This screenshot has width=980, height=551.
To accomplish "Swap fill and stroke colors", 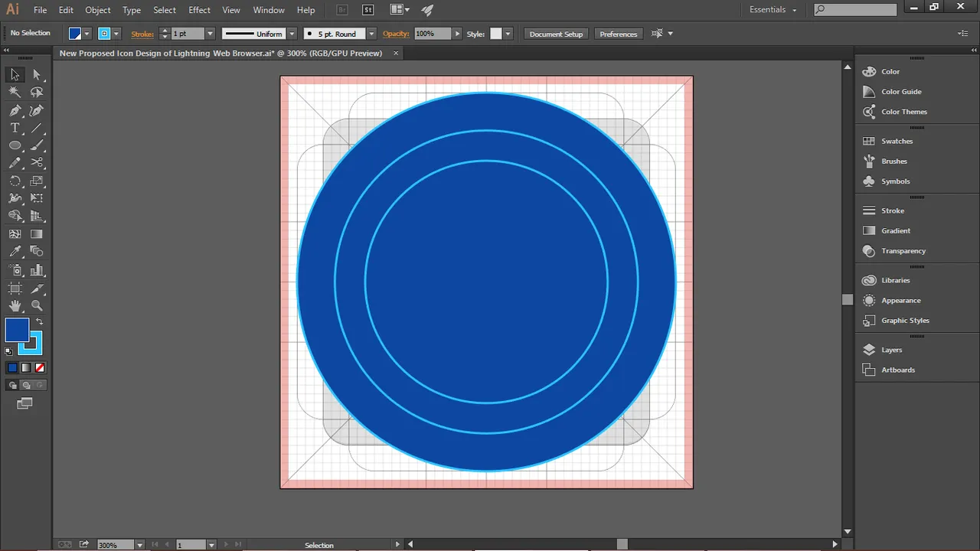I will click(x=40, y=321).
